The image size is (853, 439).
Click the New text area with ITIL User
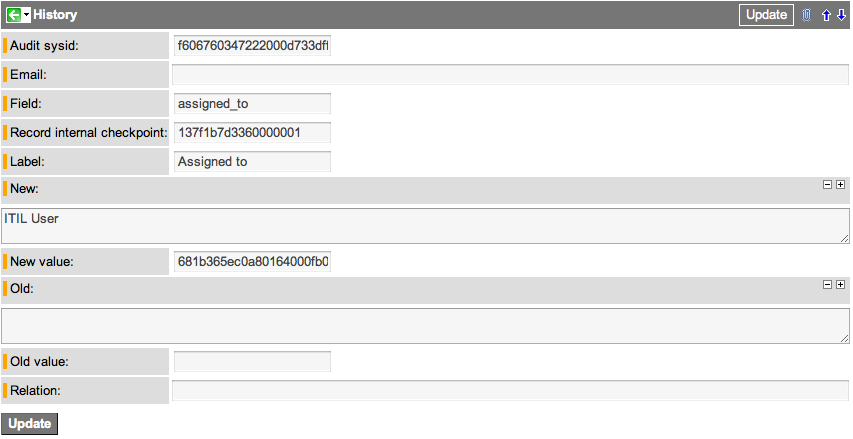[425, 226]
